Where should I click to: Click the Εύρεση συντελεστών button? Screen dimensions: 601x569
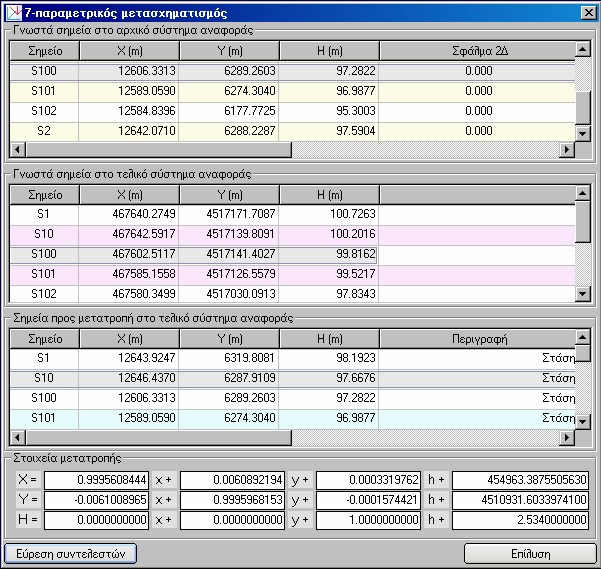pyautogui.click(x=71, y=554)
